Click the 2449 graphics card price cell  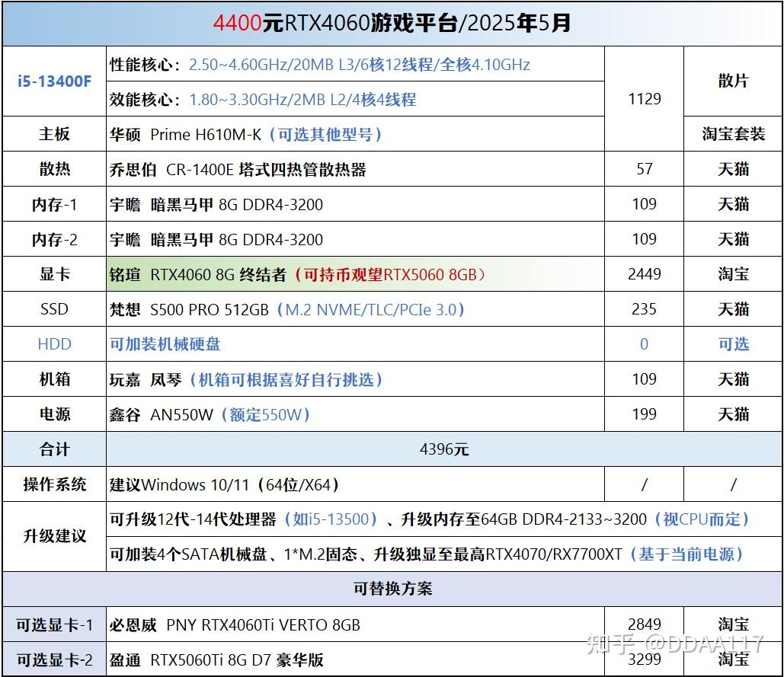tap(644, 274)
